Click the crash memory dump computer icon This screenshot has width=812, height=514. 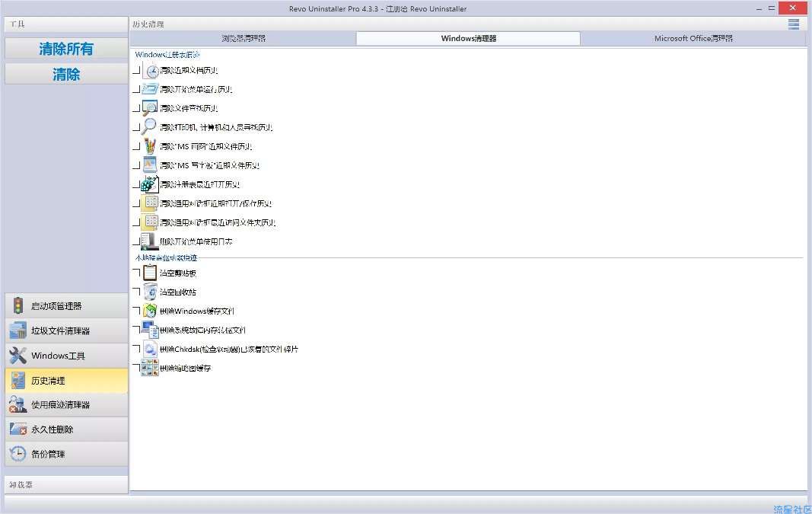pos(150,330)
